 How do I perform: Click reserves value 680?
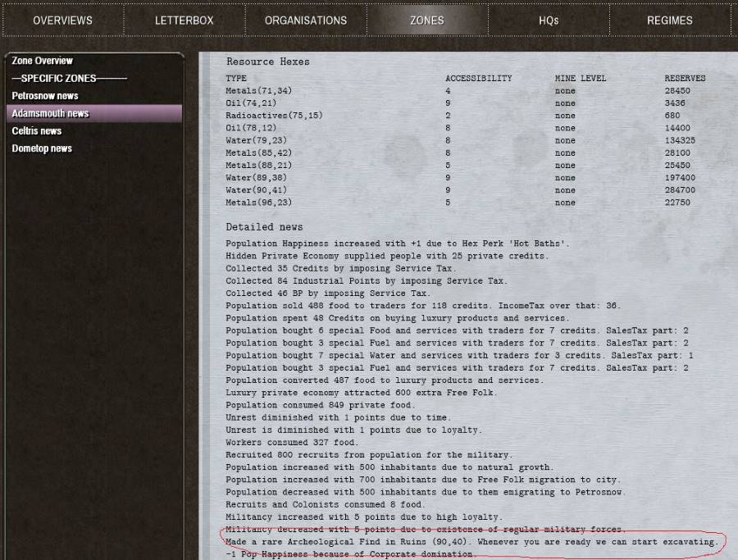point(672,116)
